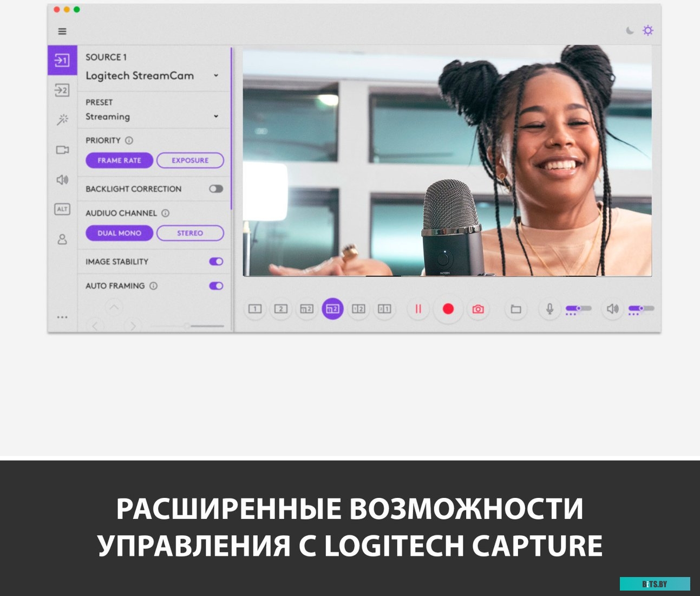The width and height of the screenshot is (700, 596).
Task: Select EXPOSURE priority
Action: click(190, 160)
